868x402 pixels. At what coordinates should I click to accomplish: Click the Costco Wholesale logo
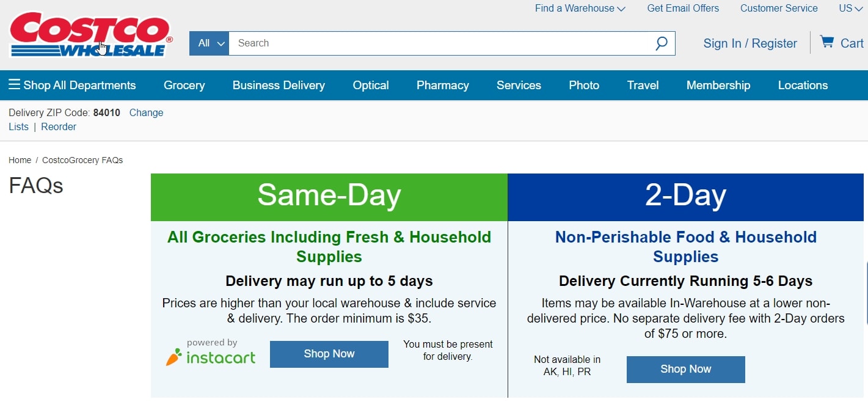click(90, 34)
